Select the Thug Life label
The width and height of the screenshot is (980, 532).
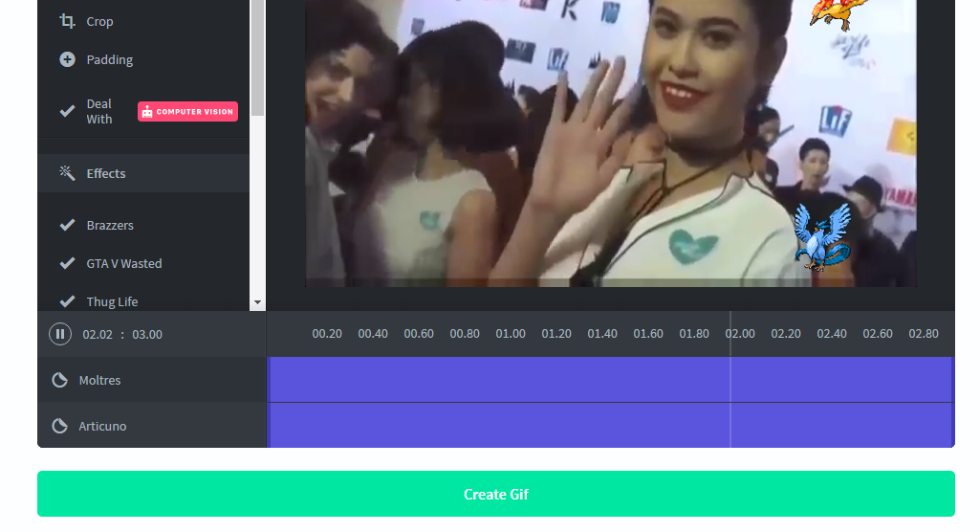click(112, 301)
